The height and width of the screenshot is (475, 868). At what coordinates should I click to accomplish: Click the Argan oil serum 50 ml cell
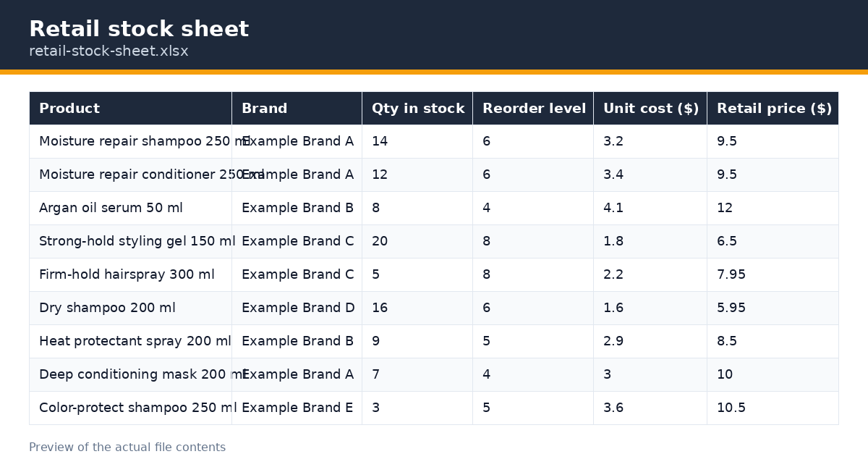pyautogui.click(x=130, y=209)
